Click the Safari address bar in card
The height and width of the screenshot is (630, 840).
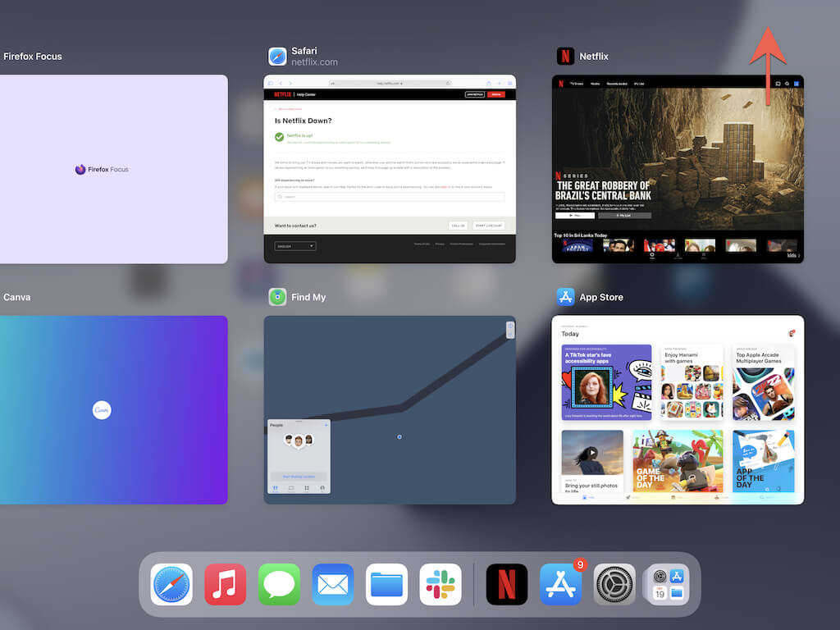tap(390, 83)
